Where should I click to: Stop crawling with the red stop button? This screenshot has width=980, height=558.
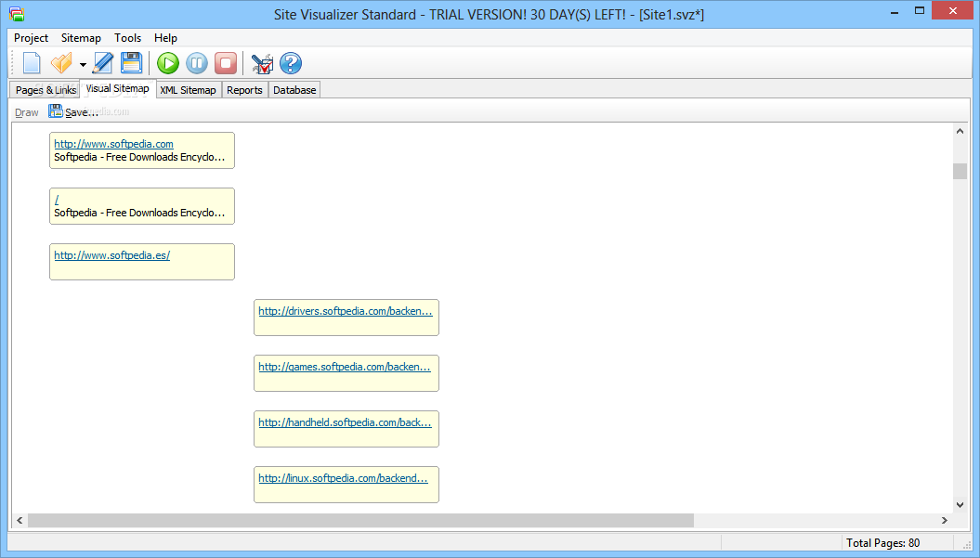click(x=226, y=63)
